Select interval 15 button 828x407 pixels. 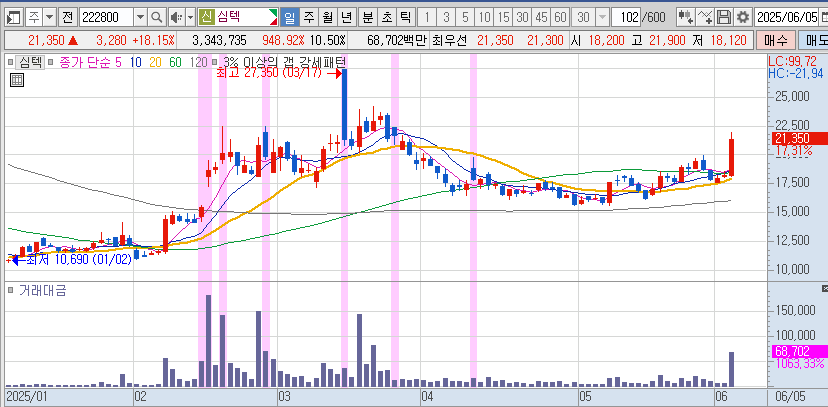click(503, 18)
